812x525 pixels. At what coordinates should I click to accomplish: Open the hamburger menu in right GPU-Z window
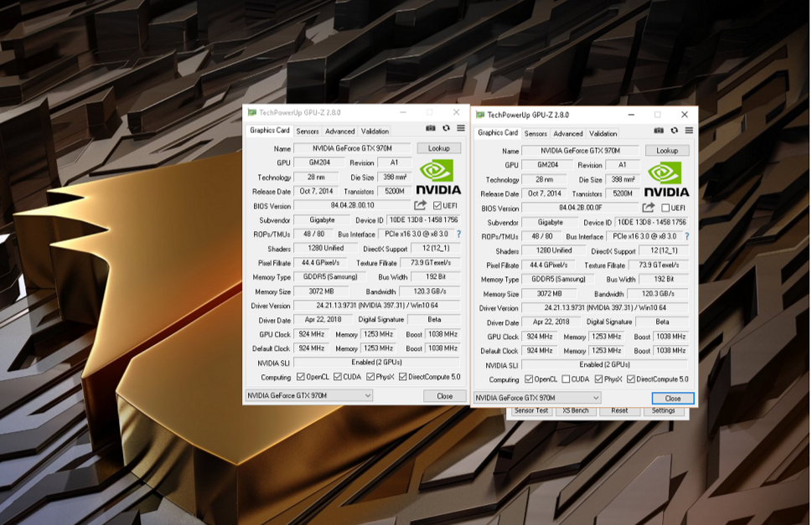690,131
